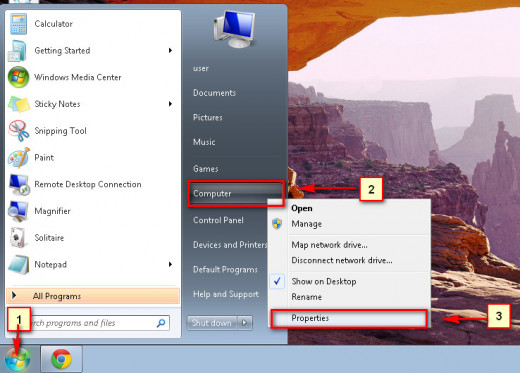Click the Search programs and files field
The height and width of the screenshot is (373, 520).
(100, 323)
